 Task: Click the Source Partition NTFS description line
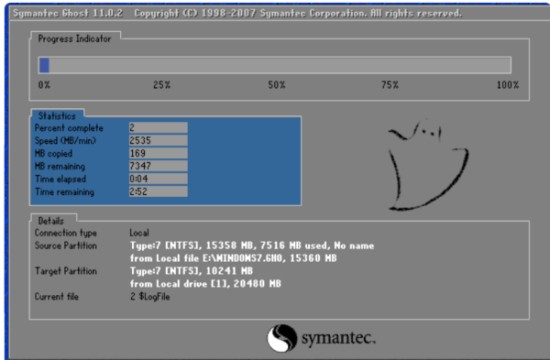pos(252,246)
